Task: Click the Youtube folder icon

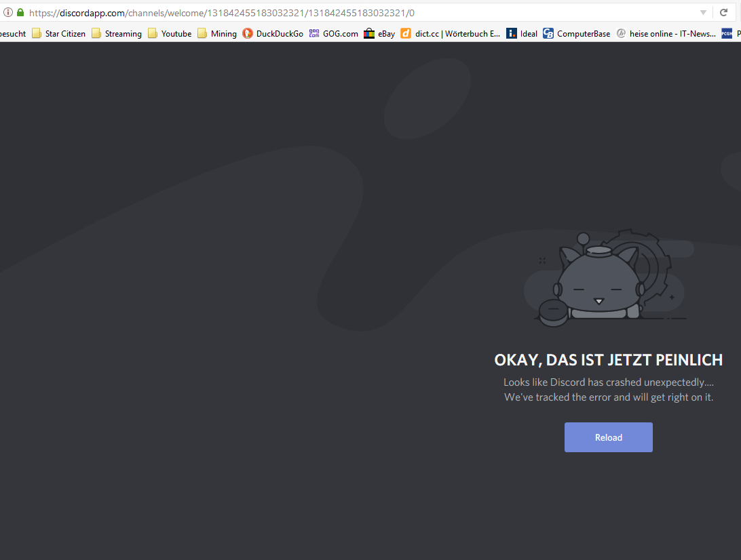Action: (x=153, y=33)
